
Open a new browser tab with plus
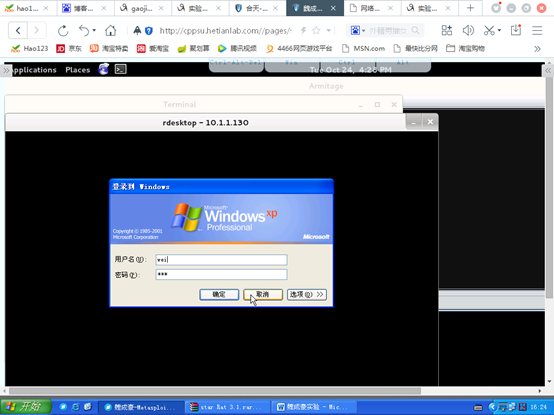470,8
